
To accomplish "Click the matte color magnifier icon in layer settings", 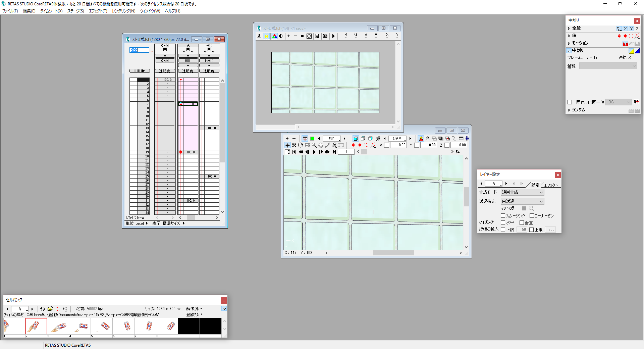I will coord(531,208).
